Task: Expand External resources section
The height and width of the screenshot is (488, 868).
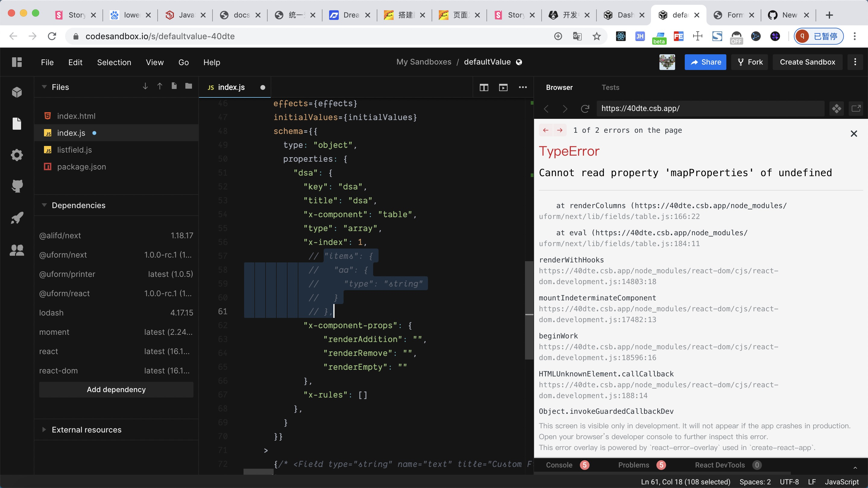Action: click(44, 429)
